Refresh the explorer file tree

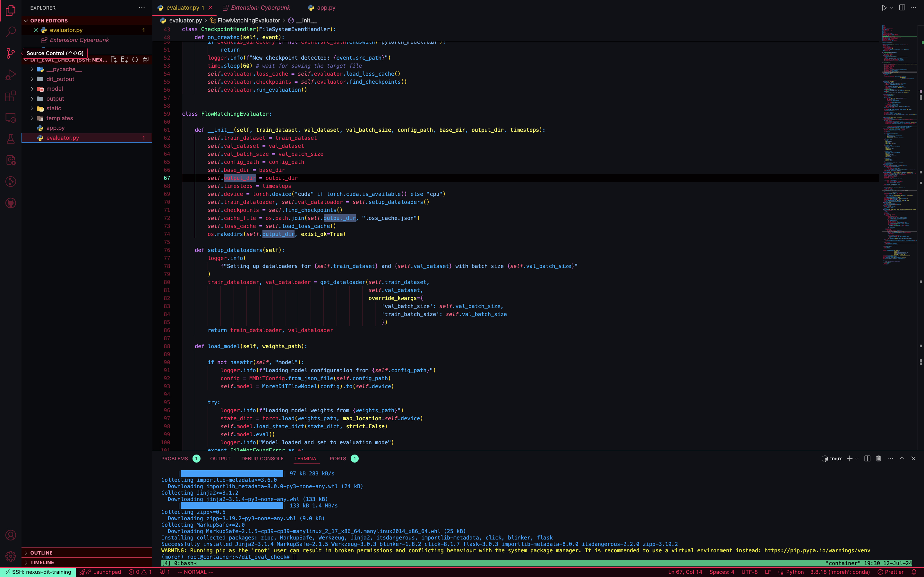point(135,60)
